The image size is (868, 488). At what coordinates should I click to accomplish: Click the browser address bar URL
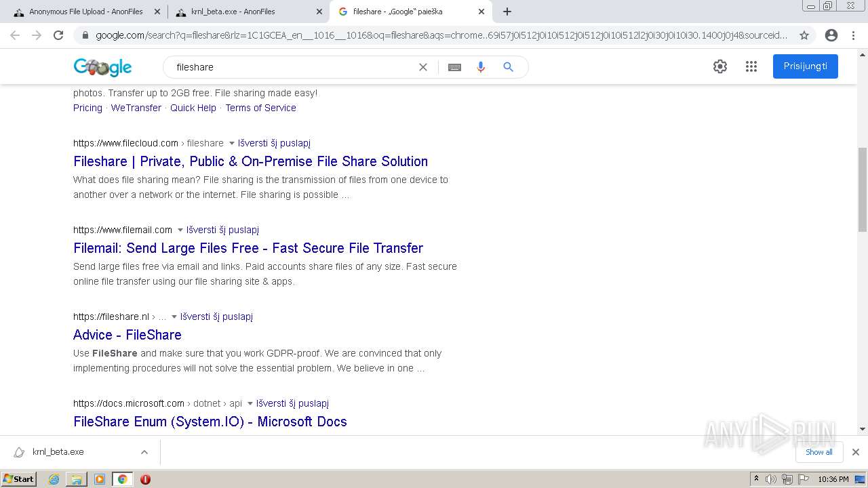pos(441,35)
